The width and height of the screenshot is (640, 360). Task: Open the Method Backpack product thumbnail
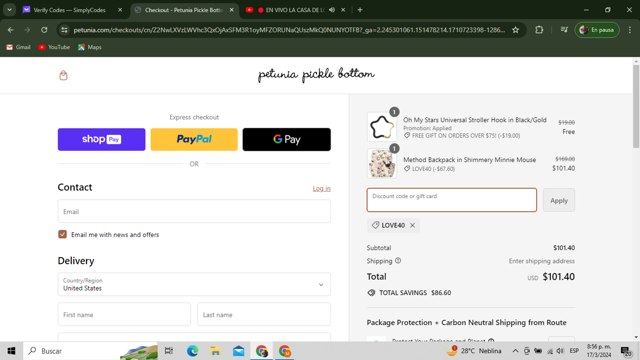point(382,163)
